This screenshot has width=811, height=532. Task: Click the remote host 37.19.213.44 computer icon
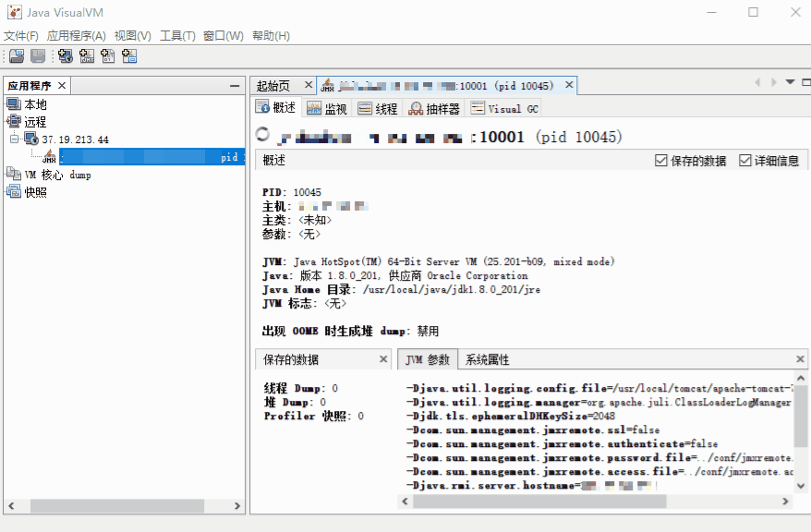(31, 139)
